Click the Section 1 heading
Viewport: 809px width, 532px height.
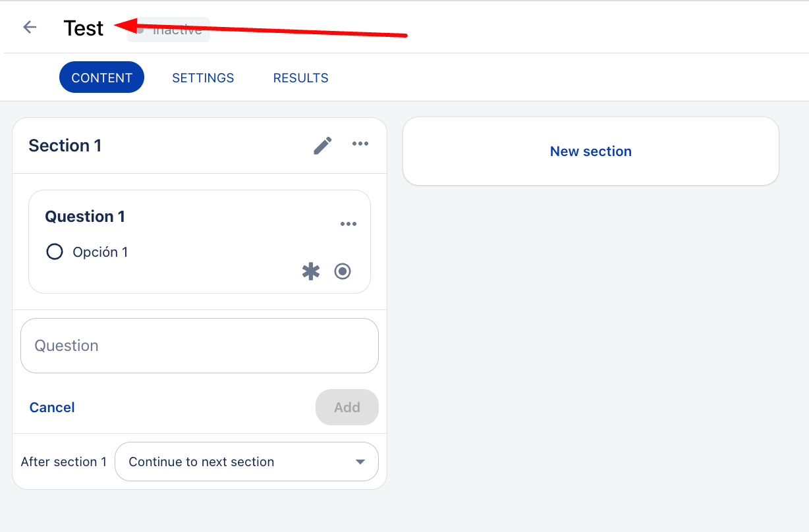pos(65,146)
